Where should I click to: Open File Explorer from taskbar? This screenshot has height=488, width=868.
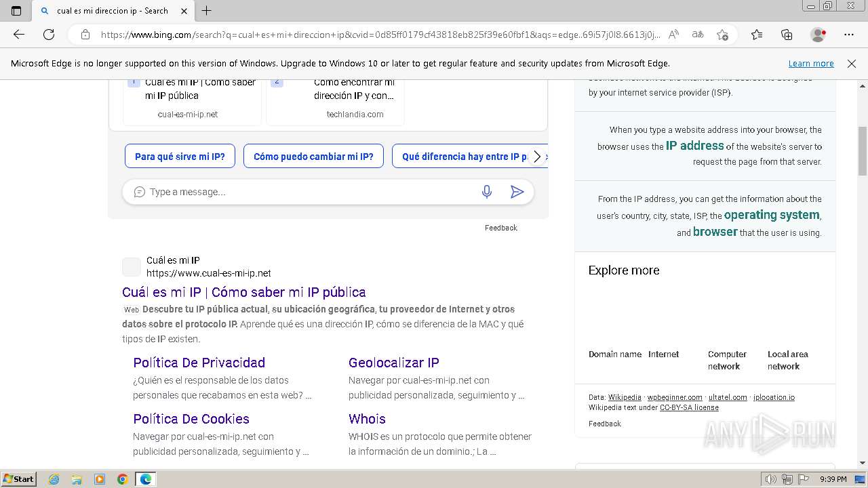pyautogui.click(x=77, y=479)
